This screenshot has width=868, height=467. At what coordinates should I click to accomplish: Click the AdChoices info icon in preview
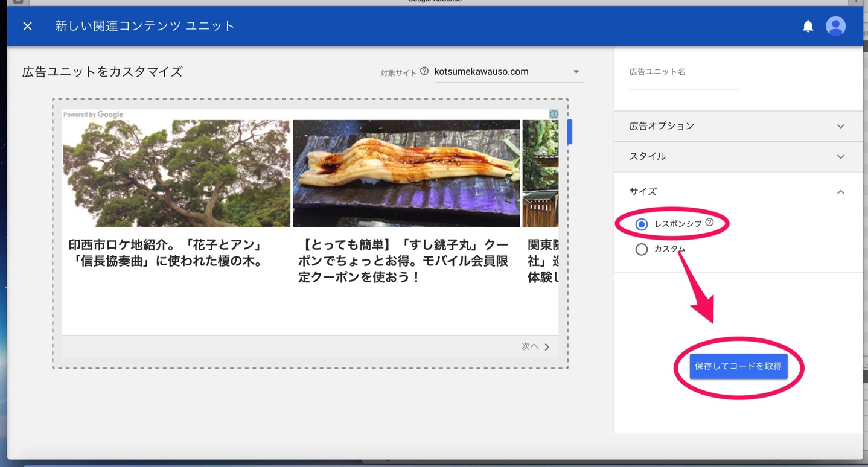click(554, 114)
